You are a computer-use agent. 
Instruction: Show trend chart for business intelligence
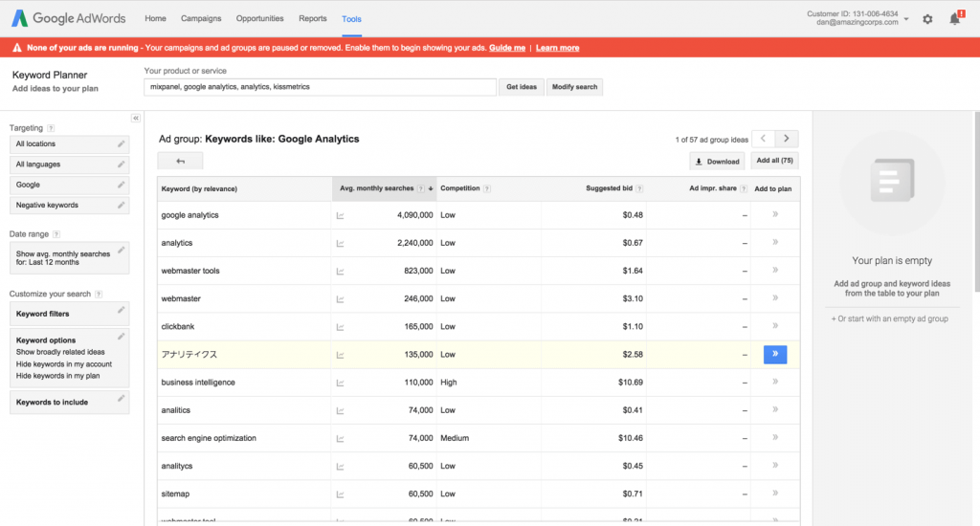click(x=340, y=383)
